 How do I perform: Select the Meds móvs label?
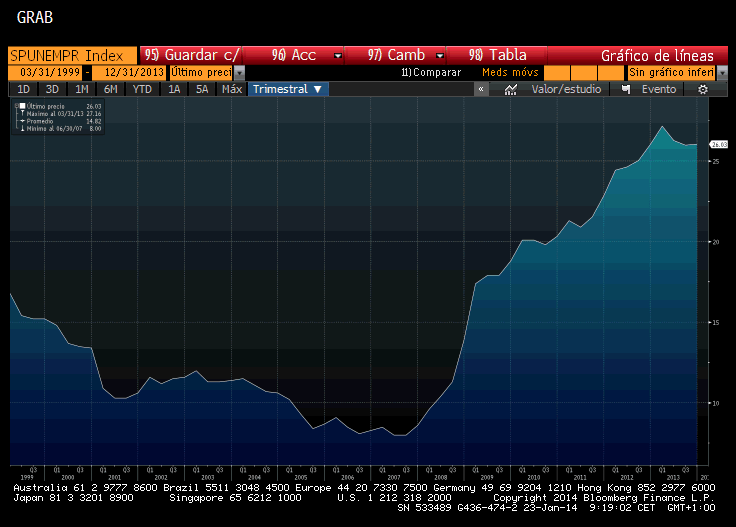pyautogui.click(x=510, y=72)
